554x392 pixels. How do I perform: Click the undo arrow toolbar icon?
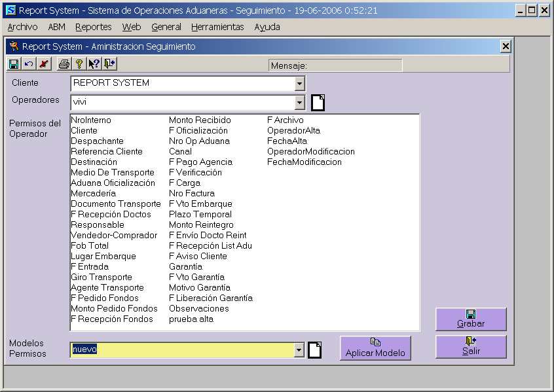click(x=29, y=64)
